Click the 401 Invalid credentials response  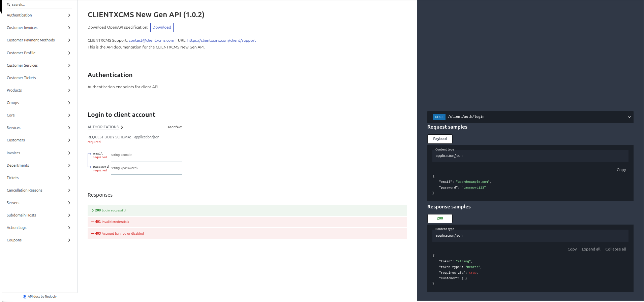(x=247, y=222)
